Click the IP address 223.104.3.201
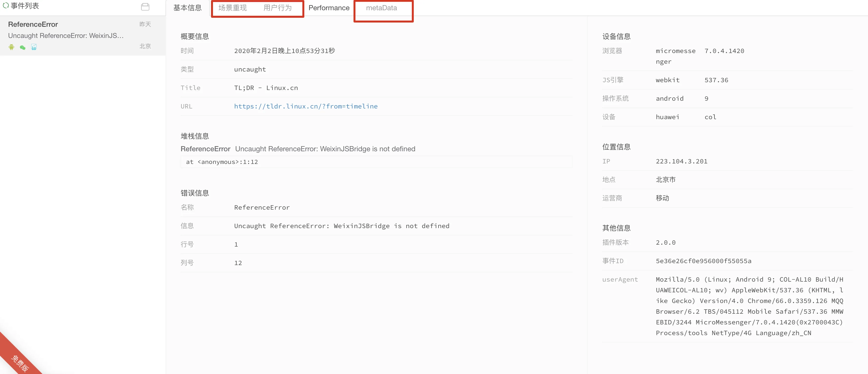 (x=681, y=161)
